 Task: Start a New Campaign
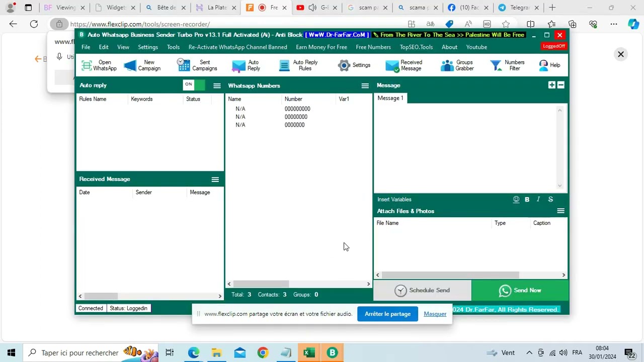[142, 65]
